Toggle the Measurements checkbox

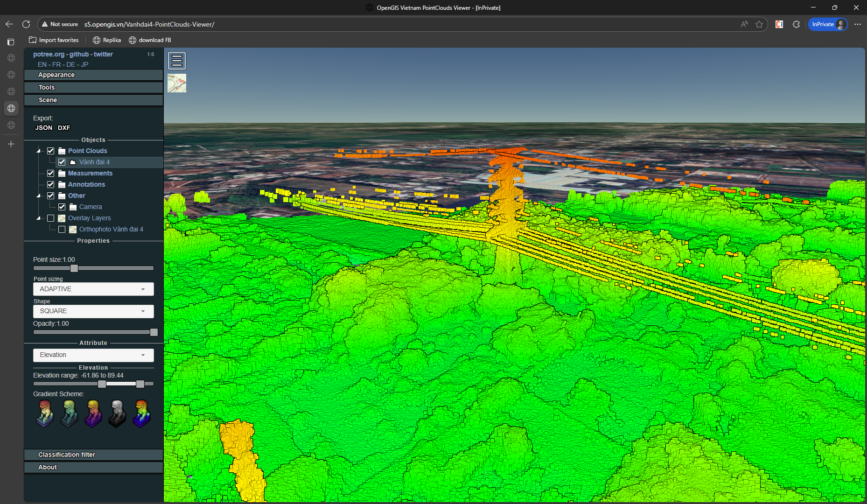[51, 173]
